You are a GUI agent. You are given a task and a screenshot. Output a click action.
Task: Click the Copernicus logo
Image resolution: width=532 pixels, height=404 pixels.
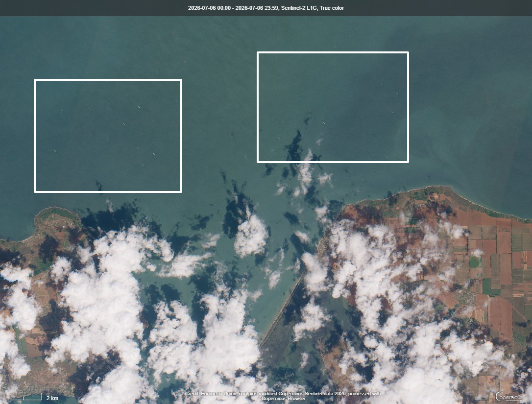(x=509, y=396)
